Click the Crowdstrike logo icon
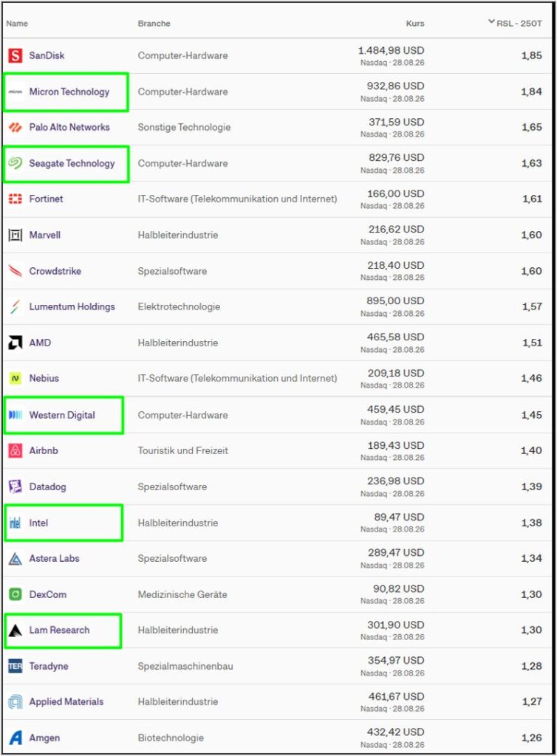 16,271
